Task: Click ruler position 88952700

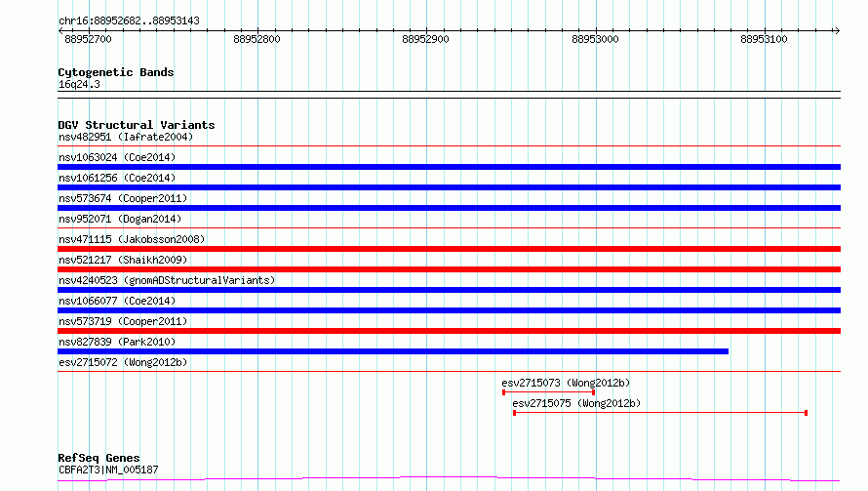Action: (88, 39)
